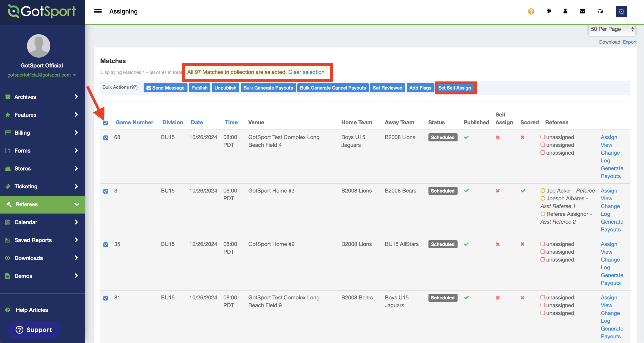This screenshot has height=343, width=644.
Task: Tick first unassigned referee box for game 35
Action: [542, 244]
